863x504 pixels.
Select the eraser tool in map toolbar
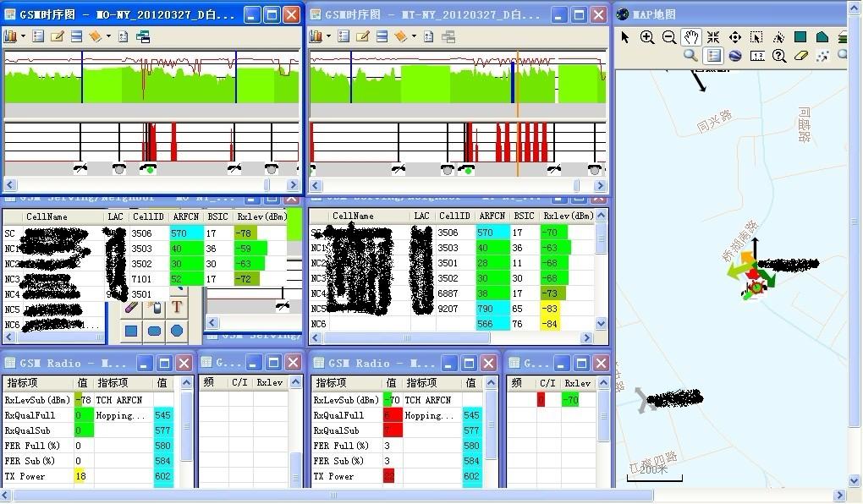pos(801,56)
